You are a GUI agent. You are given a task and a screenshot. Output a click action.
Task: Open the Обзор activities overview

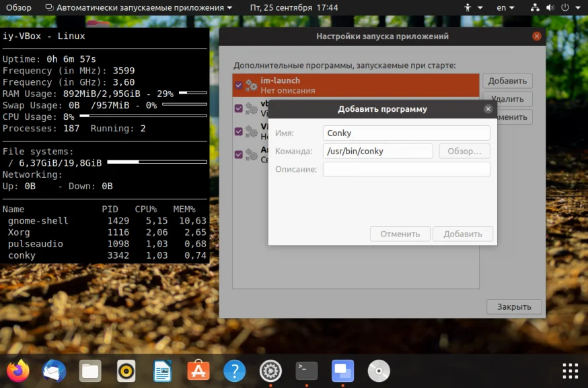(19, 7)
